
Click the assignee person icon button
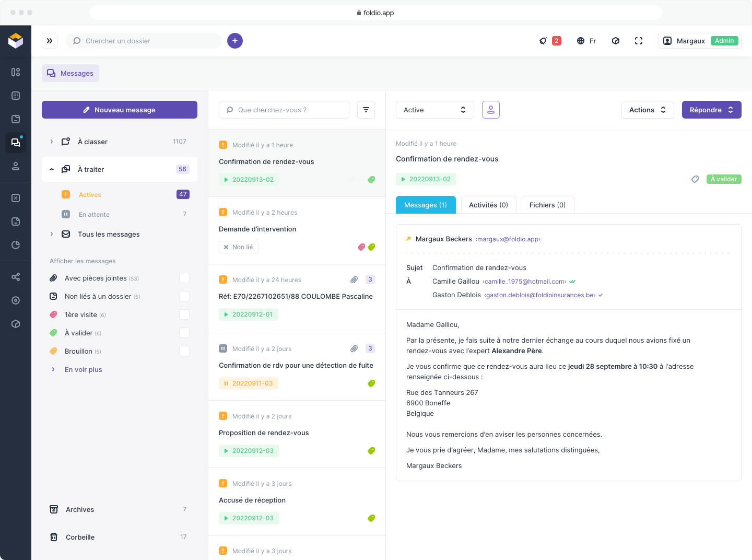click(x=491, y=110)
